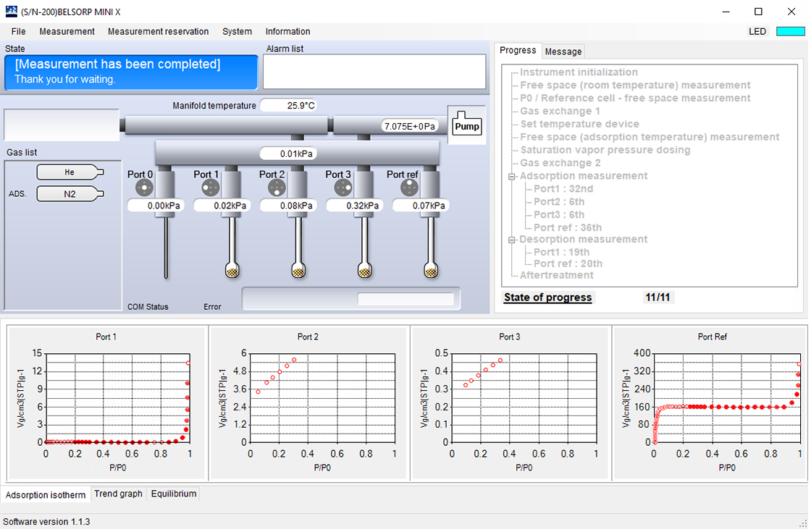Click the cyan LED indicator

[790, 32]
